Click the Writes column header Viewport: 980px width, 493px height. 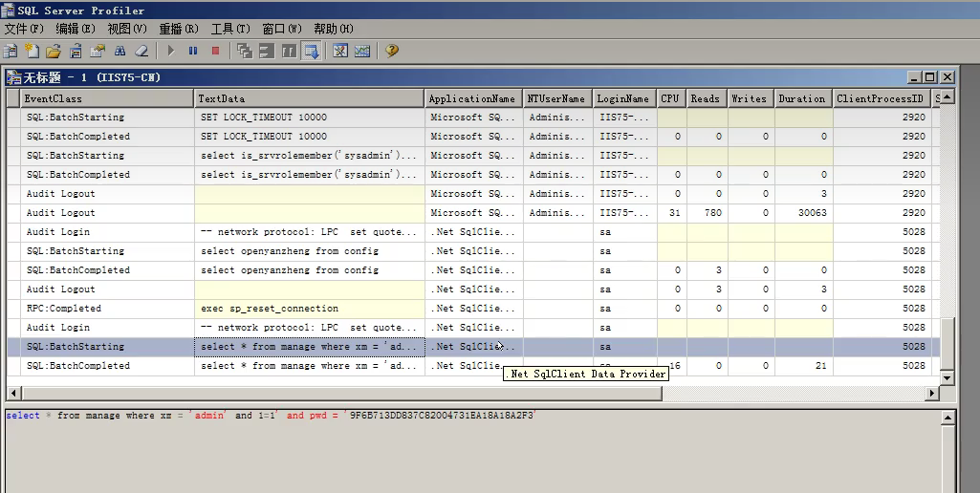pyautogui.click(x=751, y=98)
